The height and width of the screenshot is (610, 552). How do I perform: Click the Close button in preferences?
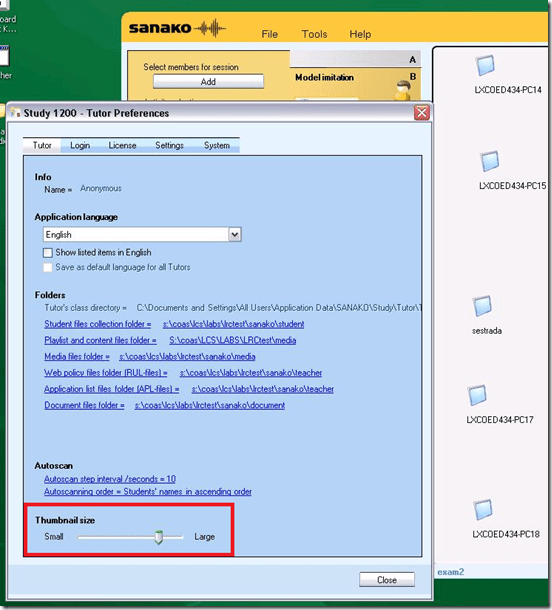pyautogui.click(x=387, y=580)
